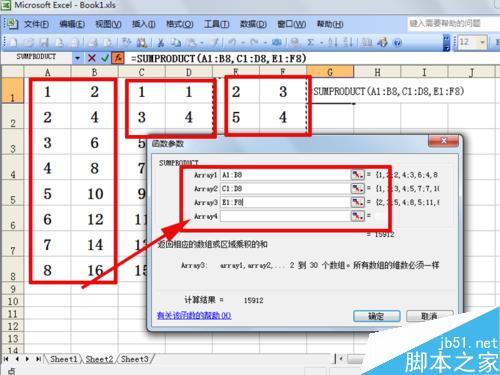This screenshot has width=500, height=375.
Task: Click the formula bar text
Action: (218, 58)
